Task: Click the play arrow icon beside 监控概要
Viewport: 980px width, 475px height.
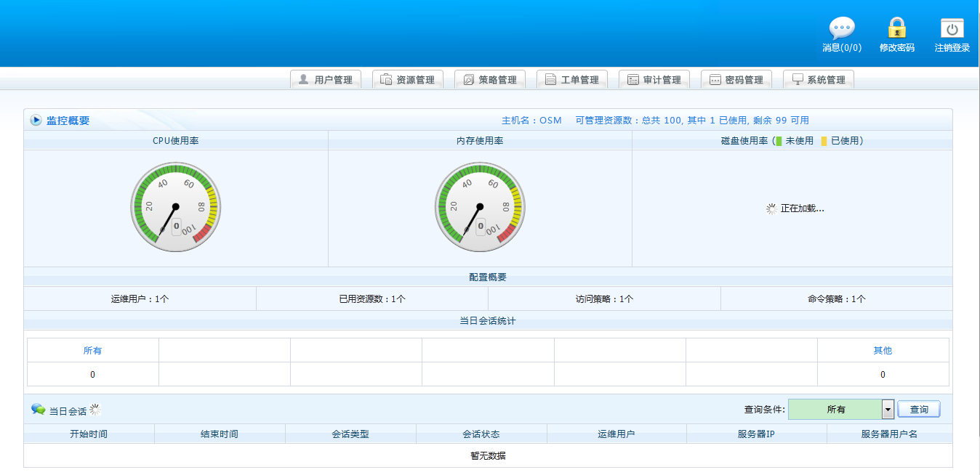Action: click(36, 120)
